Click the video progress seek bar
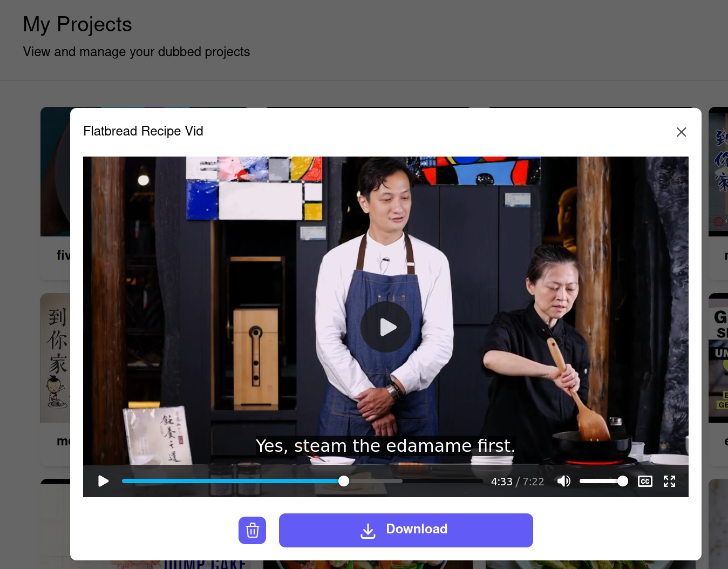This screenshot has width=728, height=569. click(x=302, y=481)
